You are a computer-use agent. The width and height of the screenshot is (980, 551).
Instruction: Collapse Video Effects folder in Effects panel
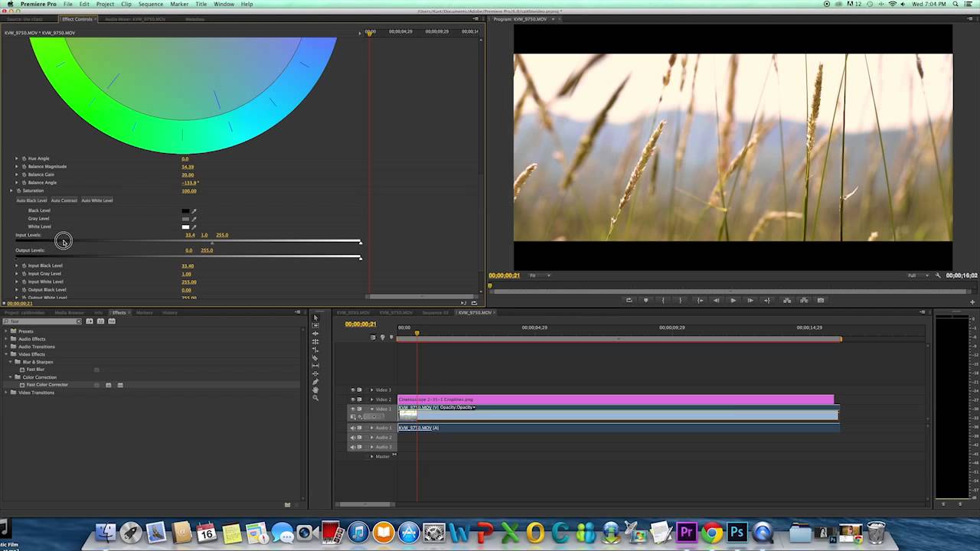tap(6, 354)
